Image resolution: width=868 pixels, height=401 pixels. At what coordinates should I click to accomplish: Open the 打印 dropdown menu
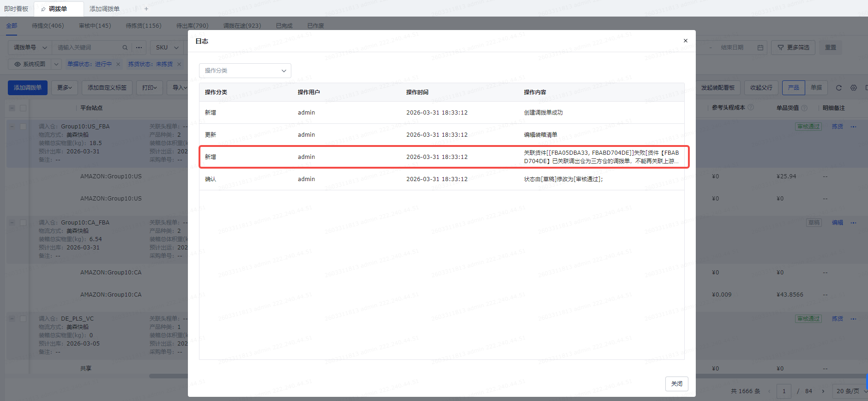(150, 88)
